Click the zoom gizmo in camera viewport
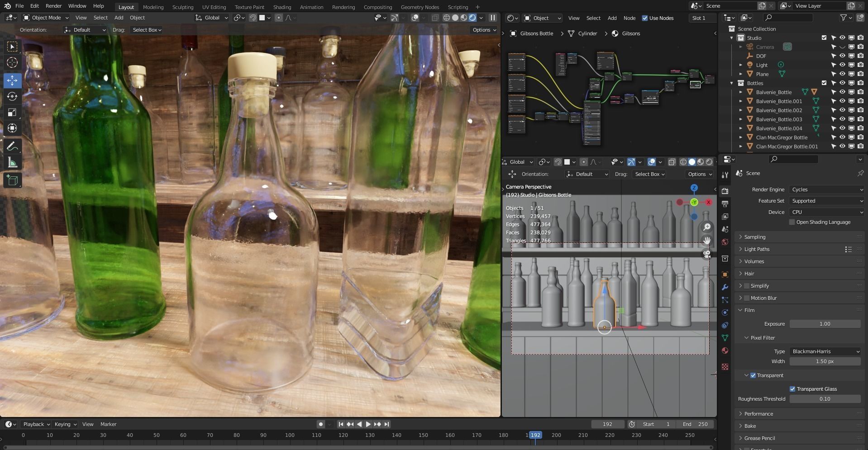Screen dimensions: 868x450 pyautogui.click(x=706, y=227)
